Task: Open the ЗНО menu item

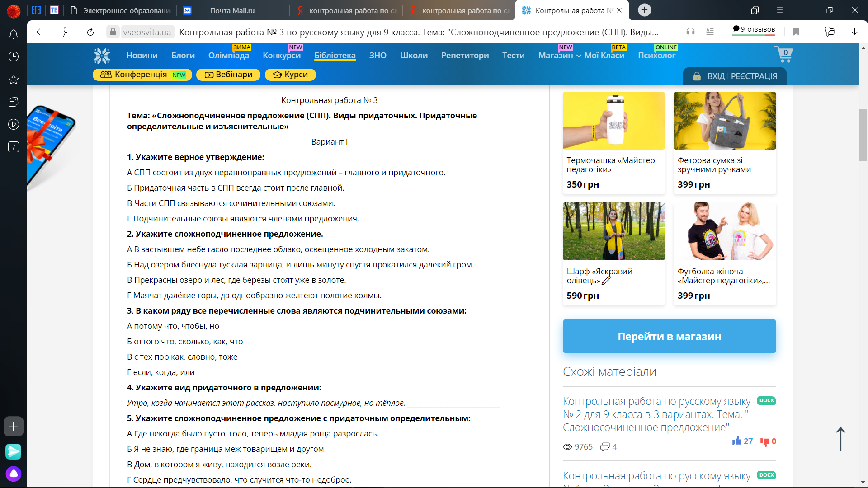Action: [x=377, y=56]
